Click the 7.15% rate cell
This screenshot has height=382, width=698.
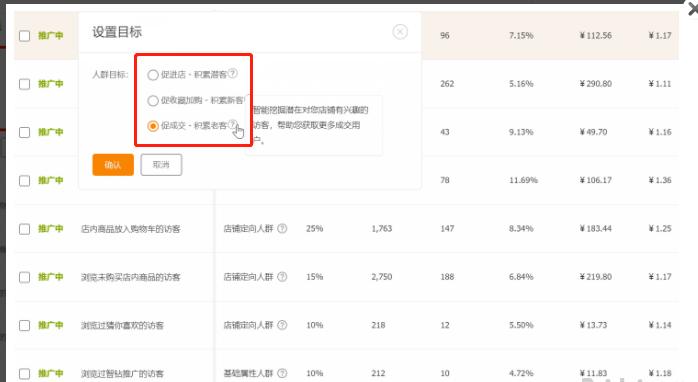pyautogui.click(x=521, y=35)
